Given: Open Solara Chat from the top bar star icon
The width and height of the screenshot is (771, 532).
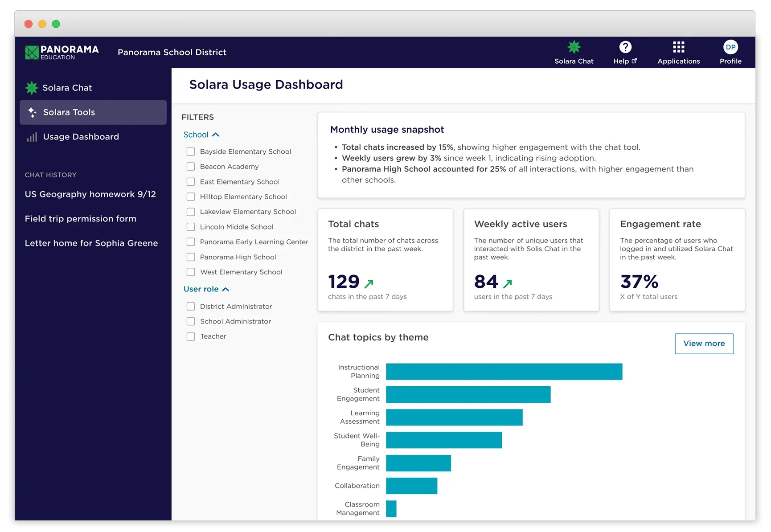Looking at the screenshot, I should point(574,47).
